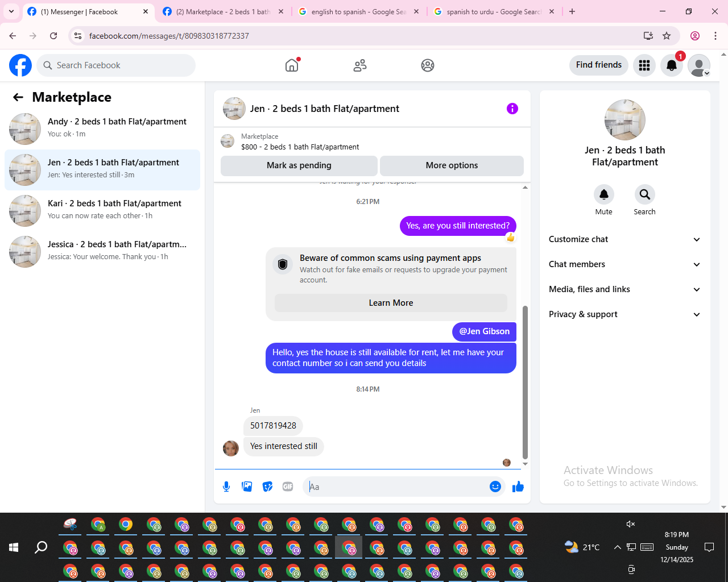Expand Media, files and links section
This screenshot has height=582, width=728.
(x=624, y=289)
